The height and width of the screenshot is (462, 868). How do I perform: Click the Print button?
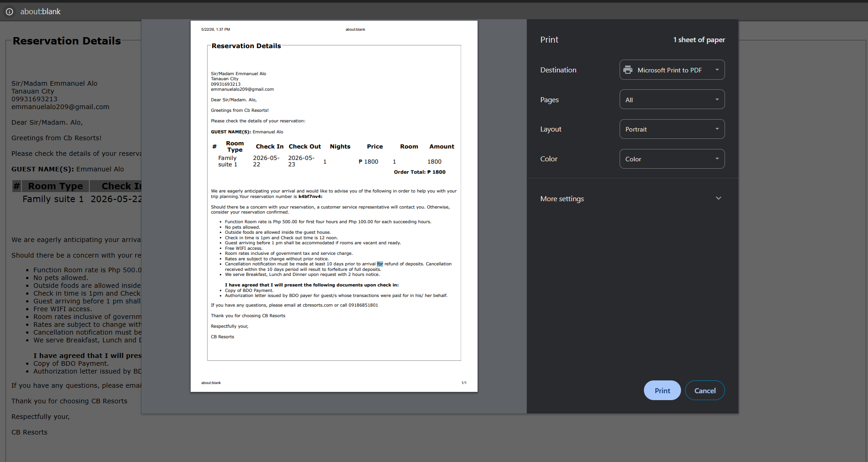pos(662,390)
